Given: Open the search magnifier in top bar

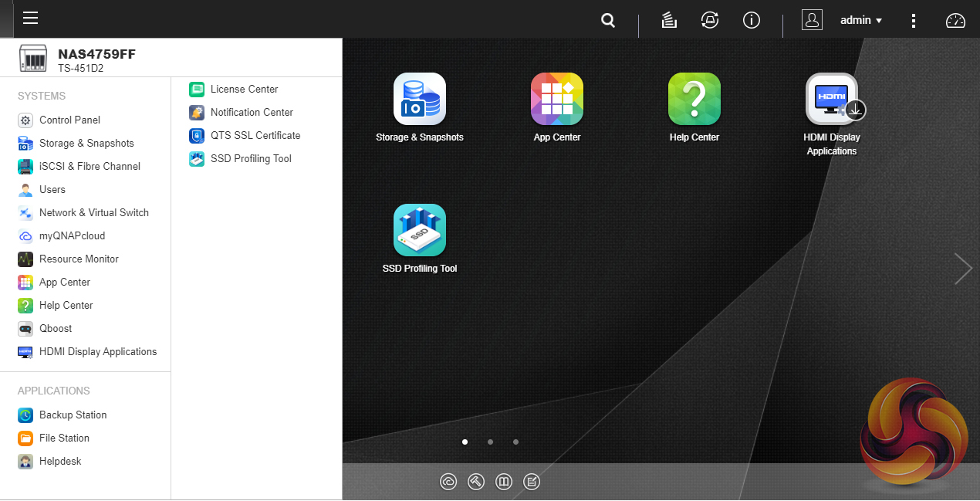Looking at the screenshot, I should (x=608, y=21).
